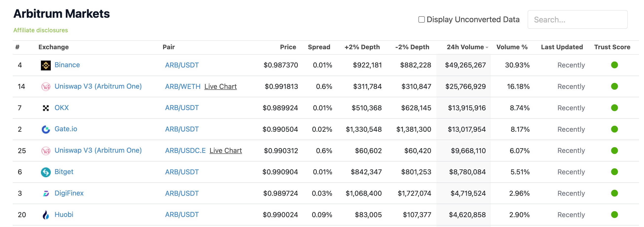Sort the table by Trust Score header
Screen dimensions: 644x227
[x=612, y=47]
